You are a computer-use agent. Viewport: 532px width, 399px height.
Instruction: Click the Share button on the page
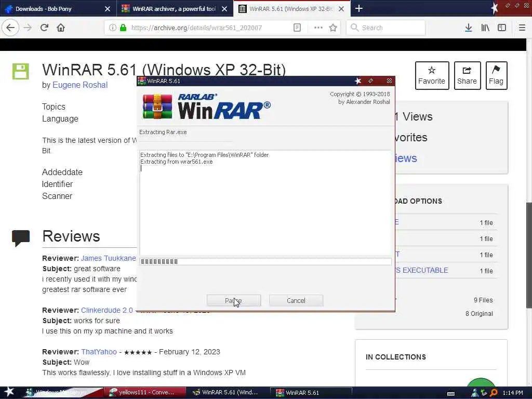(x=467, y=75)
